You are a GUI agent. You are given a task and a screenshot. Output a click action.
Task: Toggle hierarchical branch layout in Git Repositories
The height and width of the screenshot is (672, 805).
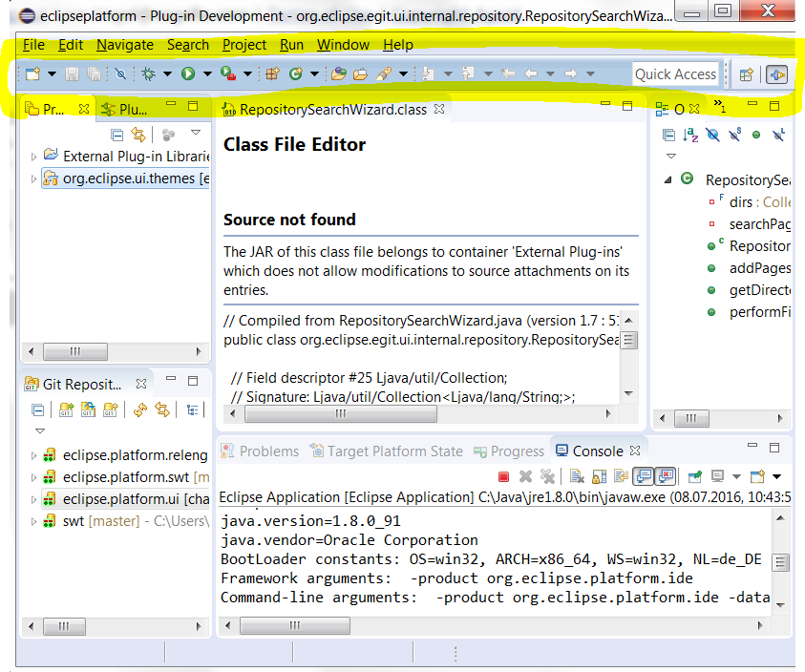pos(193,409)
